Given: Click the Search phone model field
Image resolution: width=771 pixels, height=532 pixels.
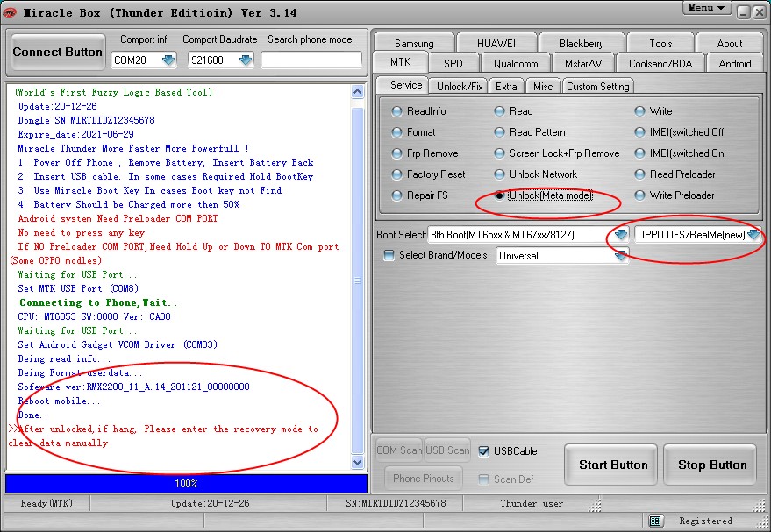Looking at the screenshot, I should coord(311,60).
